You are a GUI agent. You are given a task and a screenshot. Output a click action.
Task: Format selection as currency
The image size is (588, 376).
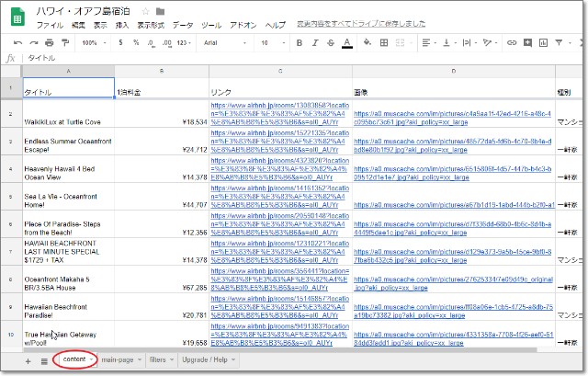pyautogui.click(x=118, y=42)
